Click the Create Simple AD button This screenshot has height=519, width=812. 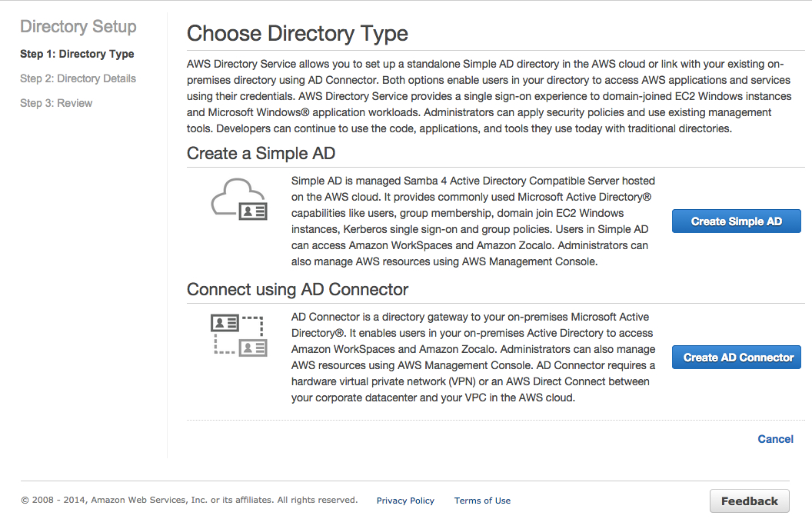(736, 221)
